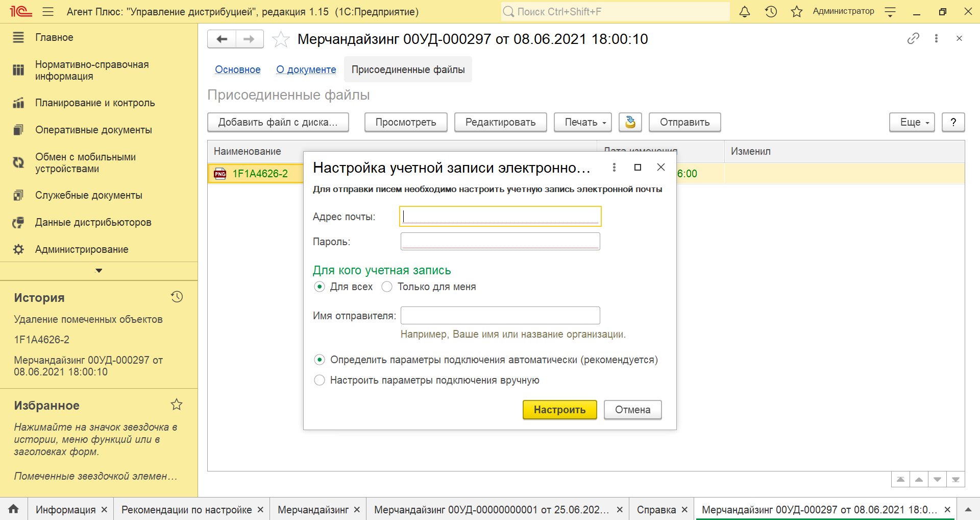Click Отмена button in dialog

(632, 410)
